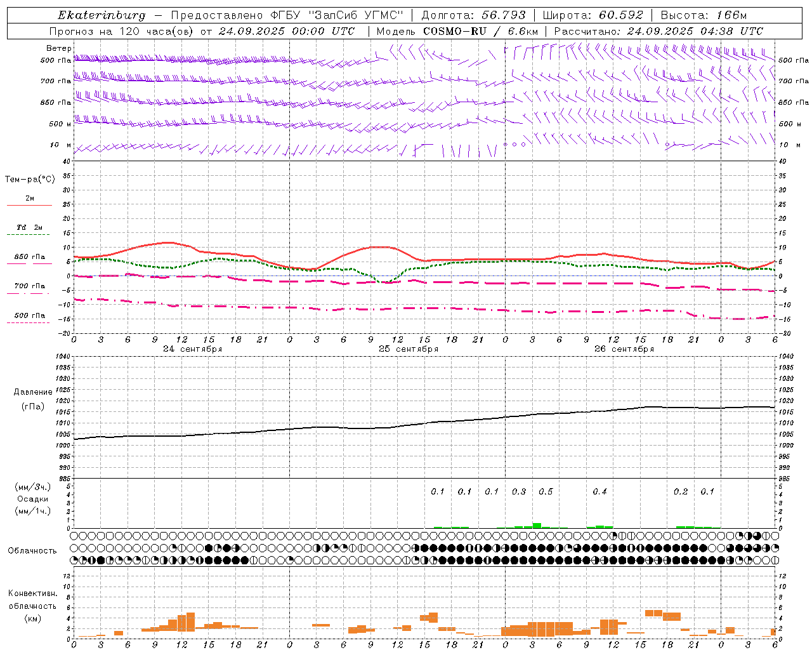Viewport: 812px width, 650px height.
Task: Click the 0.5 precipitation amount value
Action: point(546,492)
